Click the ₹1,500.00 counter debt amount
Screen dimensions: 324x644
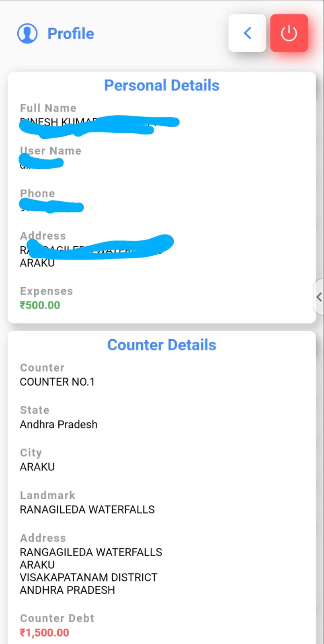coord(44,632)
